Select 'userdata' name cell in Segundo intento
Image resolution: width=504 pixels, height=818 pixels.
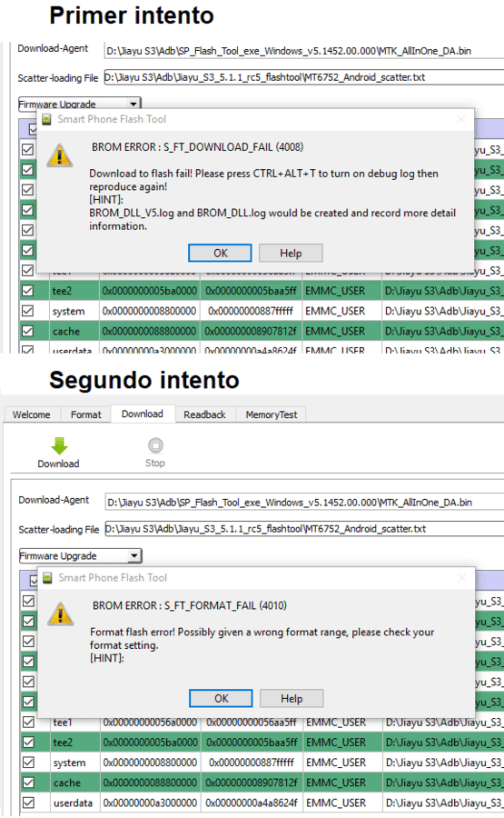pyautogui.click(x=74, y=803)
